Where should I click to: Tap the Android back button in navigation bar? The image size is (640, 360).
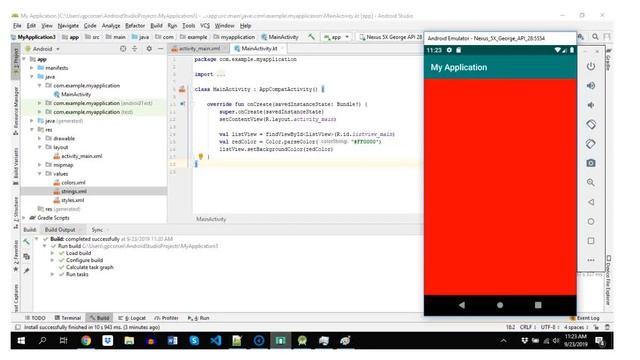(462, 305)
